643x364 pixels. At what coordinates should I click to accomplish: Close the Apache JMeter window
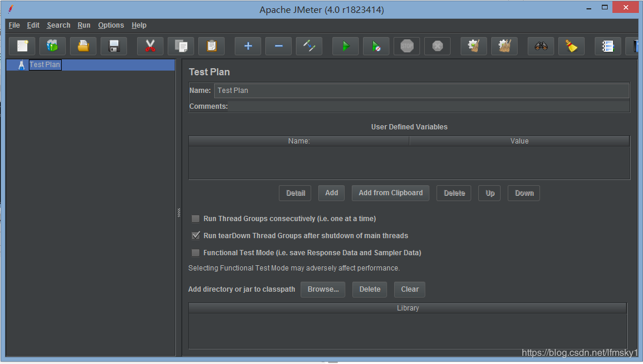coord(626,8)
